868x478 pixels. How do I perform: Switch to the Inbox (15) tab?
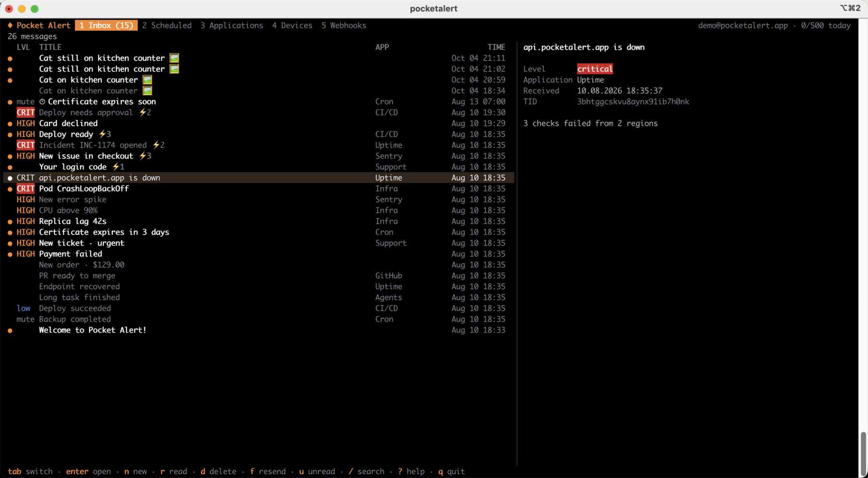coord(107,26)
